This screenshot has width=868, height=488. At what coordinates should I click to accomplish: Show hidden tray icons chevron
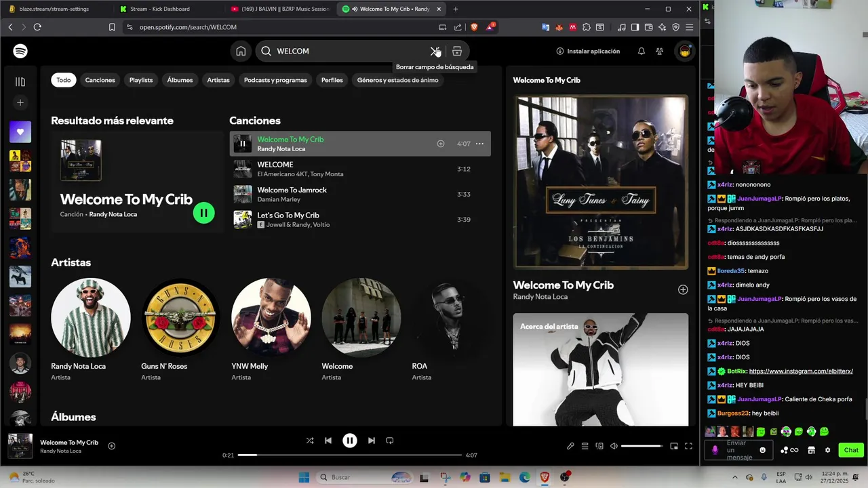coord(735,477)
